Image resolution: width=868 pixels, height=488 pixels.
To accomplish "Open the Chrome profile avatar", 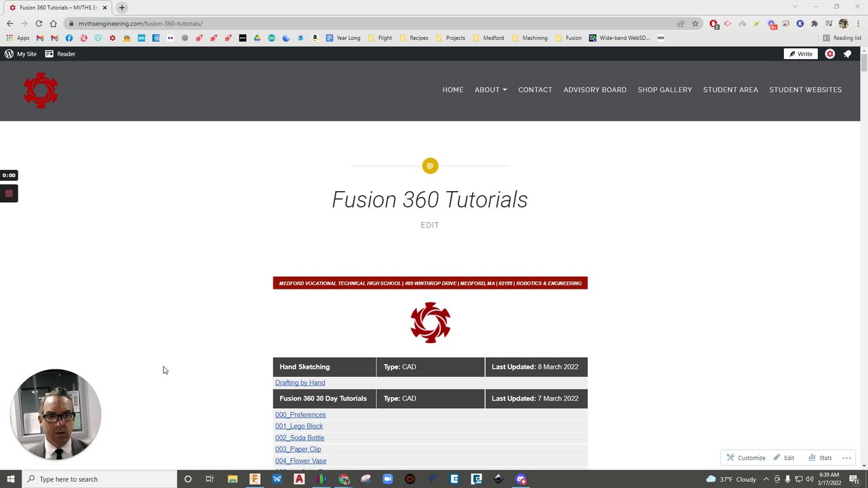I will click(844, 23).
